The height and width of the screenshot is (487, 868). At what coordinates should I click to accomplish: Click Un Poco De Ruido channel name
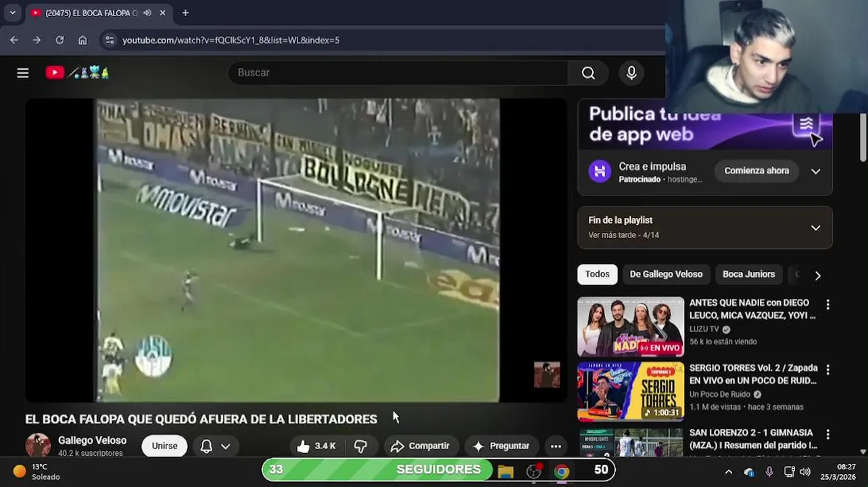point(719,394)
